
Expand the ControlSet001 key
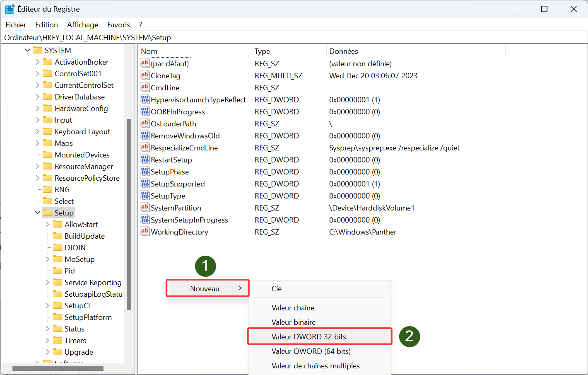(38, 73)
